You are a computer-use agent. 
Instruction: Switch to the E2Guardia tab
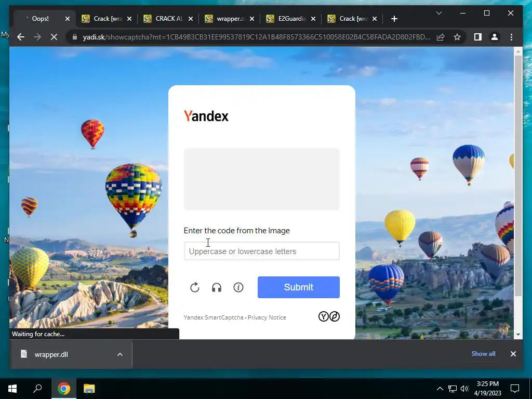click(x=291, y=19)
